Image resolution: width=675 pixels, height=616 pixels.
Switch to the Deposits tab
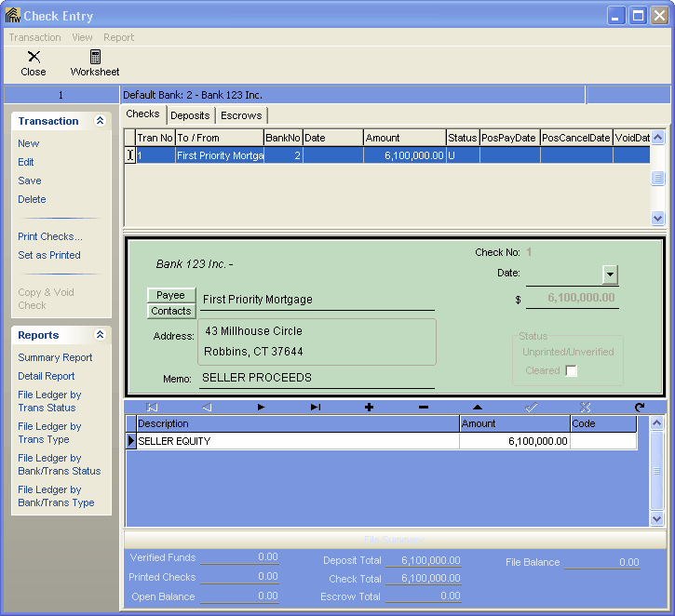pyautogui.click(x=190, y=115)
